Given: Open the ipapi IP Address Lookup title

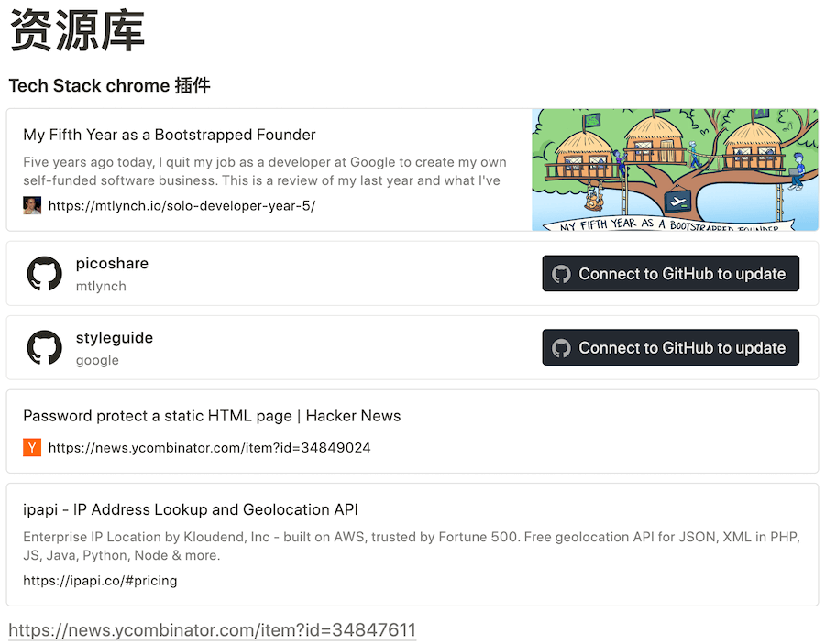Looking at the screenshot, I should tap(191, 509).
